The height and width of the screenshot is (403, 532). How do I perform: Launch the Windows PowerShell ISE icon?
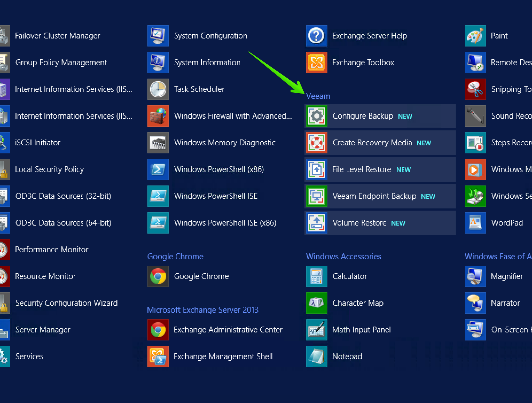click(158, 196)
